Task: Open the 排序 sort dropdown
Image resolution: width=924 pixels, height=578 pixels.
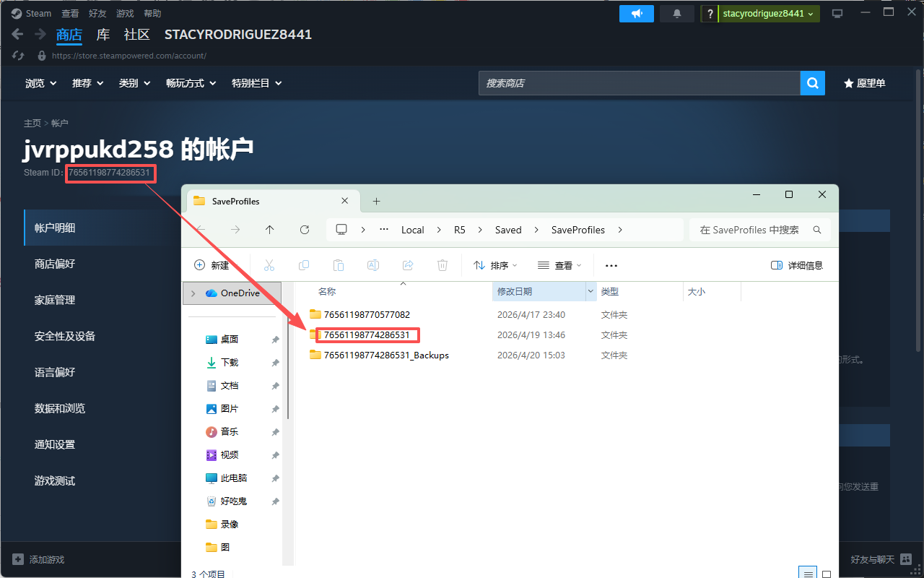Action: click(495, 265)
